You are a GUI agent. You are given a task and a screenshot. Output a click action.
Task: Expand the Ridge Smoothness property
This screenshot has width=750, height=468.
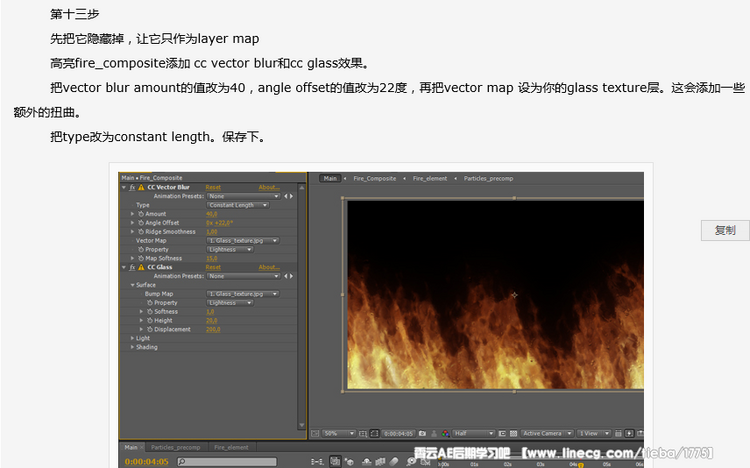(x=132, y=232)
